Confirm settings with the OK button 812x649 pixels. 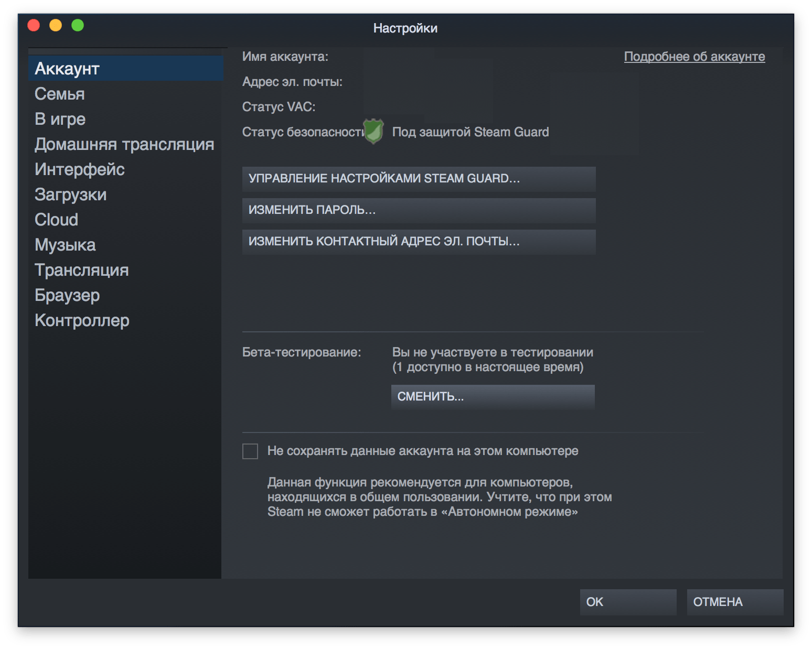click(x=628, y=602)
